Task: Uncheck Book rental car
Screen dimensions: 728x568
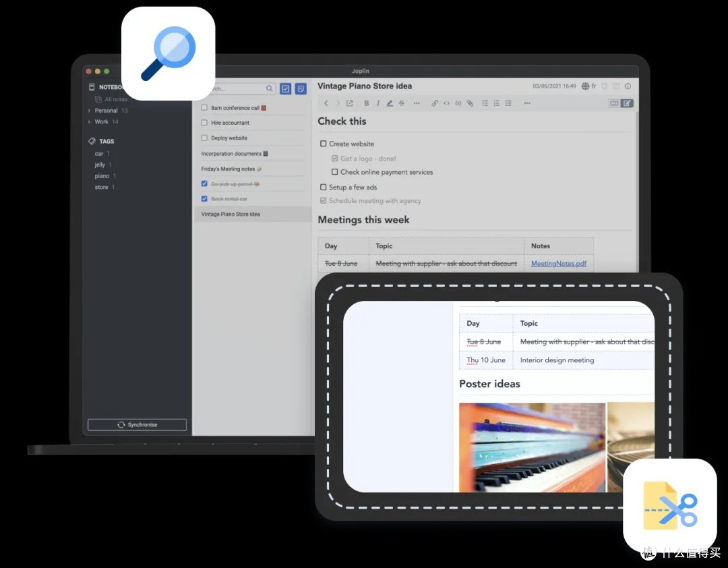Action: click(204, 198)
